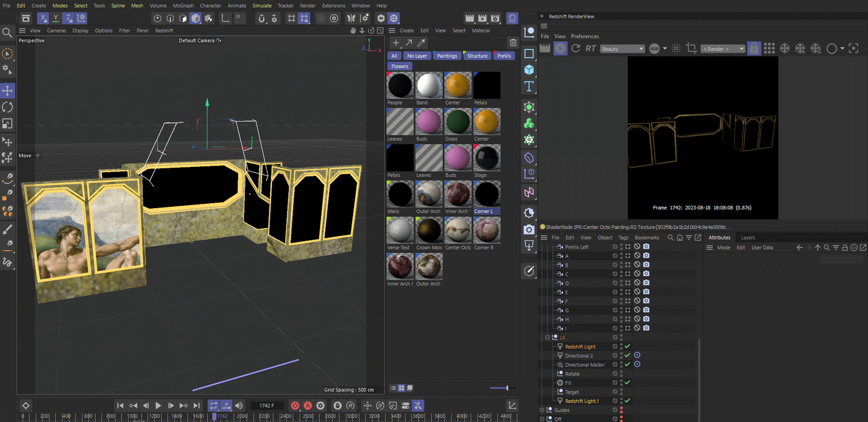
Task: Click the Cube primitive icon
Action: (x=529, y=70)
